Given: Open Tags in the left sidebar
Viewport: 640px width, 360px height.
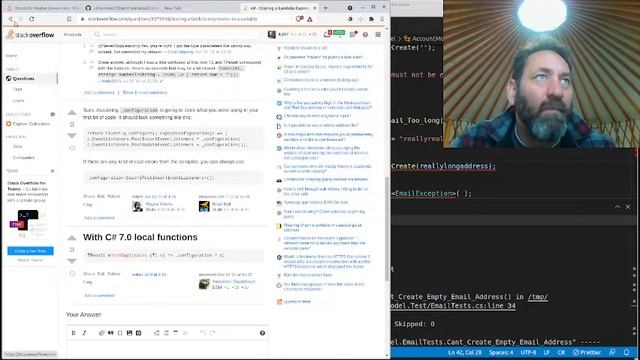Looking at the screenshot, I should point(18,89).
